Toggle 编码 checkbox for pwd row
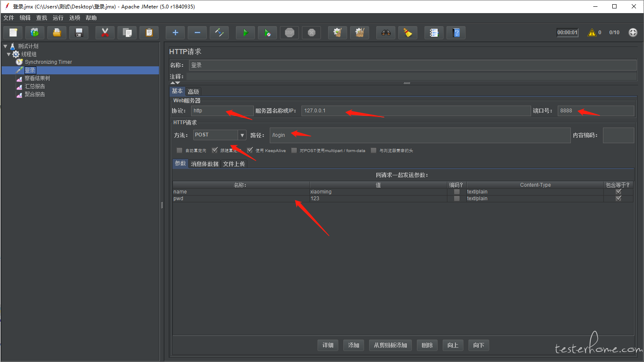This screenshot has width=644, height=362. [x=457, y=199]
